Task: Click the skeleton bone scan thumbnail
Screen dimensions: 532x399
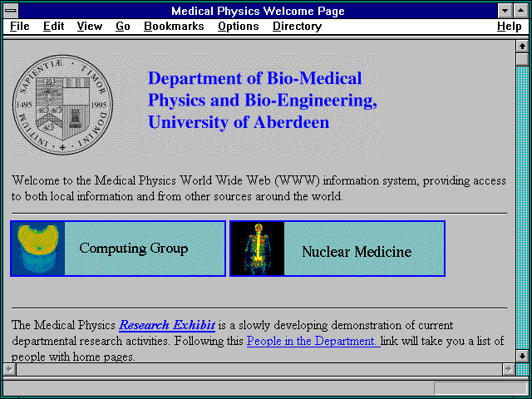Action: tap(257, 249)
